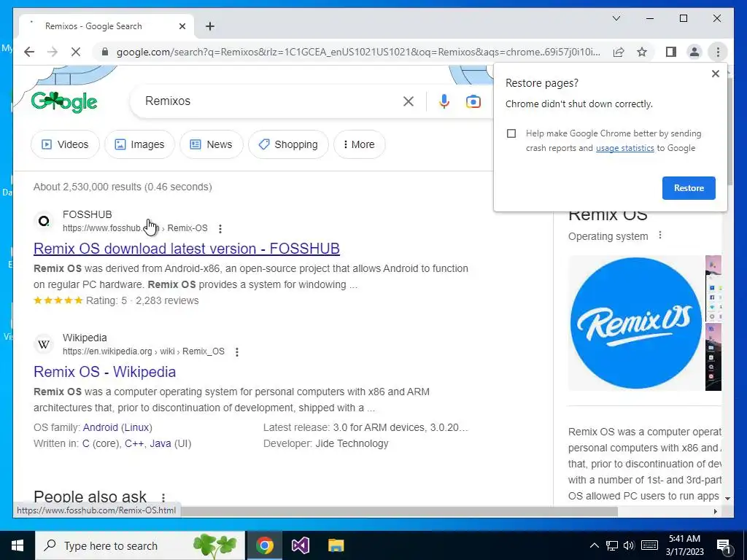This screenshot has width=747, height=560.
Task: Stop loading the page with X button
Action: (76, 52)
